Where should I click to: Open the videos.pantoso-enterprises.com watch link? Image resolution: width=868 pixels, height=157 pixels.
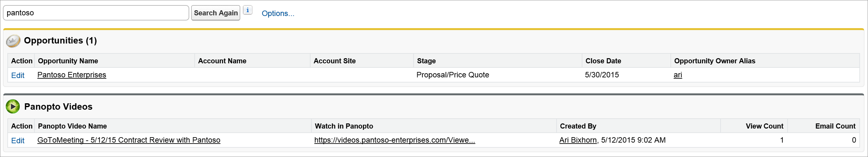tap(394, 140)
